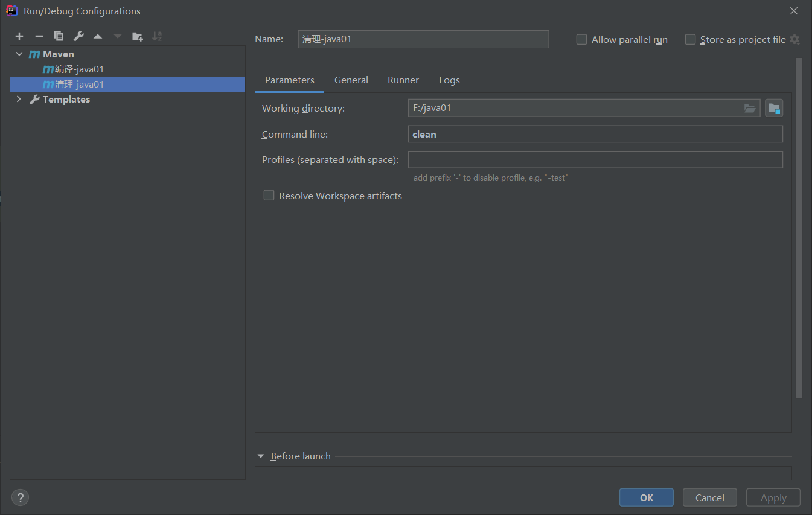This screenshot has height=515, width=812.
Task: Switch to Parameters tab
Action: 290,80
